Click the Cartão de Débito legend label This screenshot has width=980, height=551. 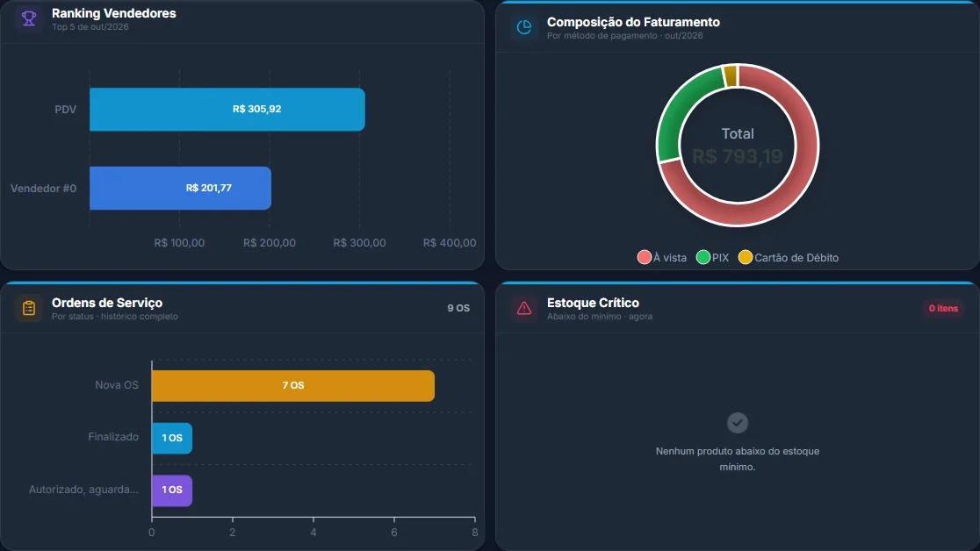796,257
